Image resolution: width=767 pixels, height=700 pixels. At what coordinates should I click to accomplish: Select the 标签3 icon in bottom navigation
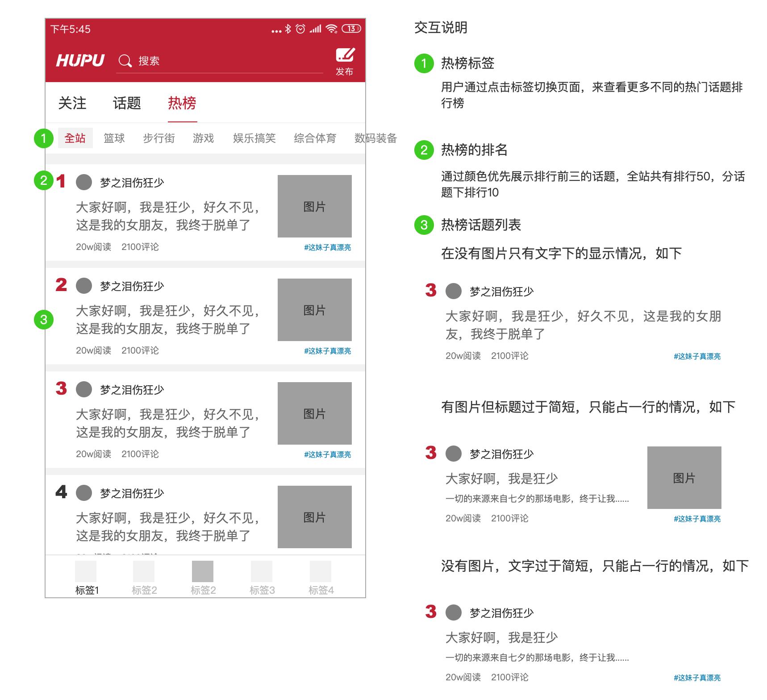pos(262,571)
